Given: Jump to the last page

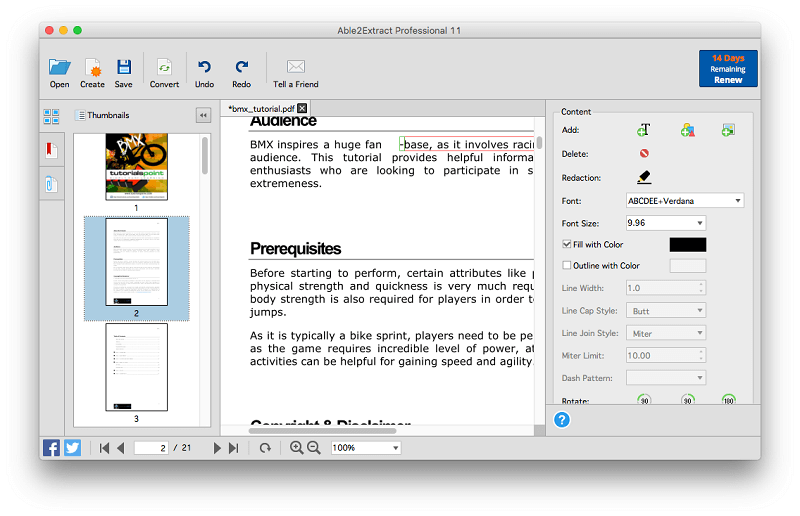Looking at the screenshot, I should point(234,448).
